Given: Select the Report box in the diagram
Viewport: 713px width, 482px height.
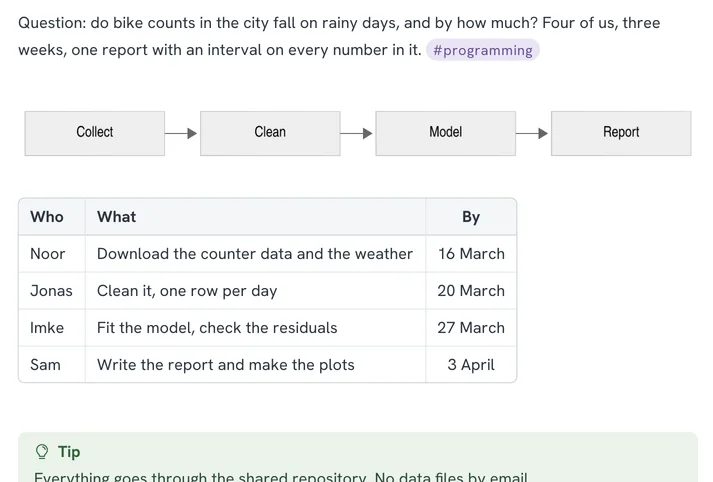Looking at the screenshot, I should (621, 133).
